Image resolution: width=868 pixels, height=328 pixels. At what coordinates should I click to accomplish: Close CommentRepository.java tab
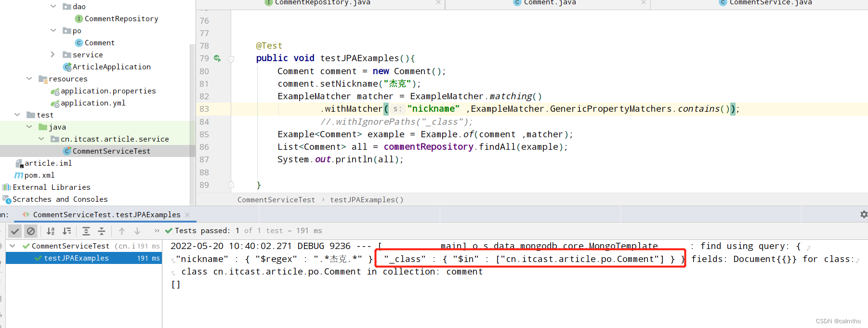tap(438, 3)
